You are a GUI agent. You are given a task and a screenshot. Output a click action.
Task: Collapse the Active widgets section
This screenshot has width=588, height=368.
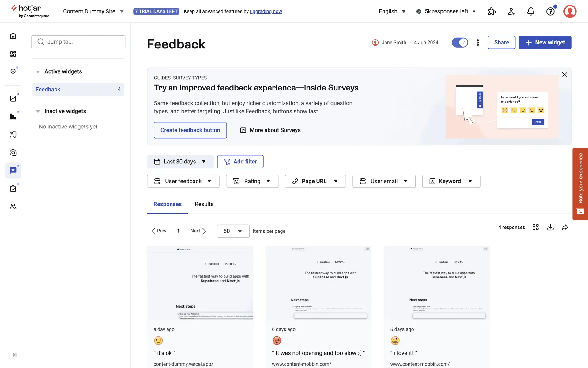coord(38,72)
